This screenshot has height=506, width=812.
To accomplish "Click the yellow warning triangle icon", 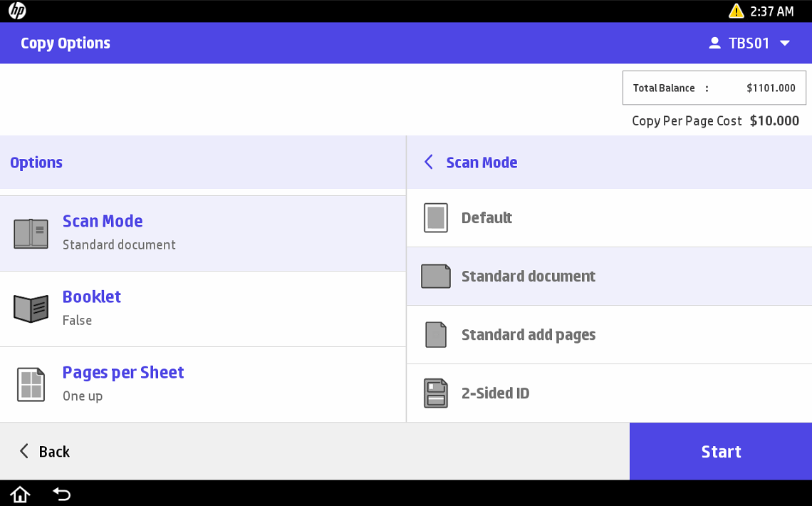I will [736, 11].
